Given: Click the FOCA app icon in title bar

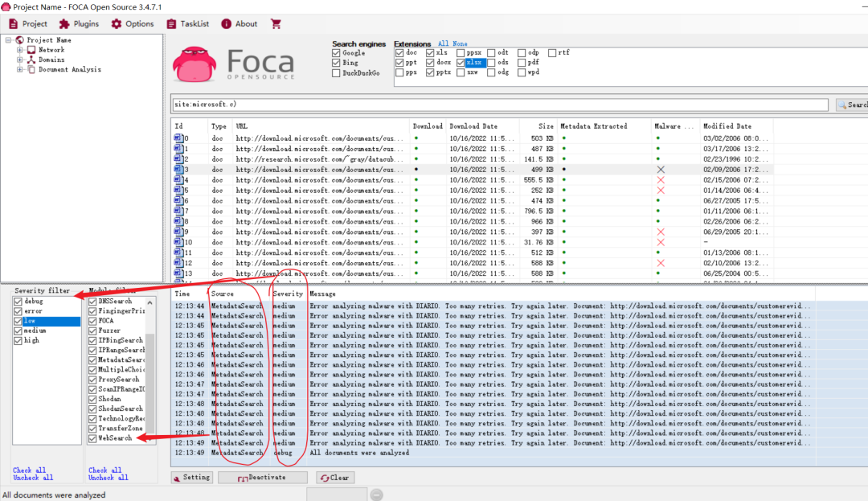Looking at the screenshot, I should 6,7.
